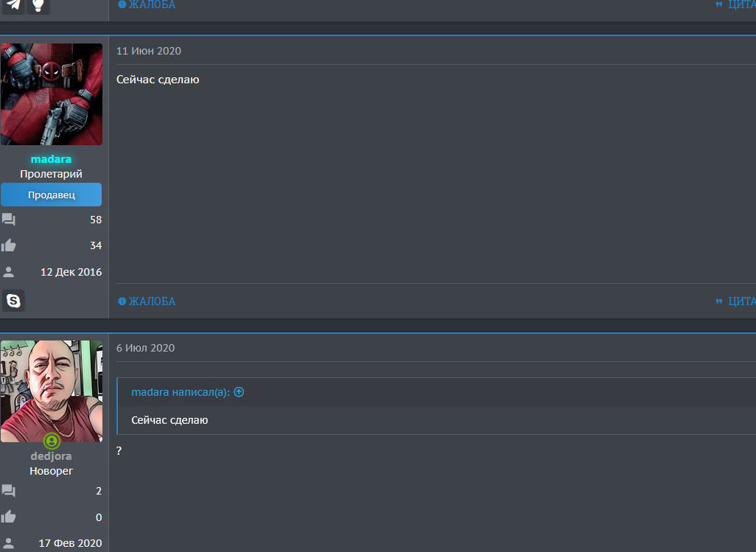
Task: Click the registration date person icon for madara
Action: [x=9, y=272]
